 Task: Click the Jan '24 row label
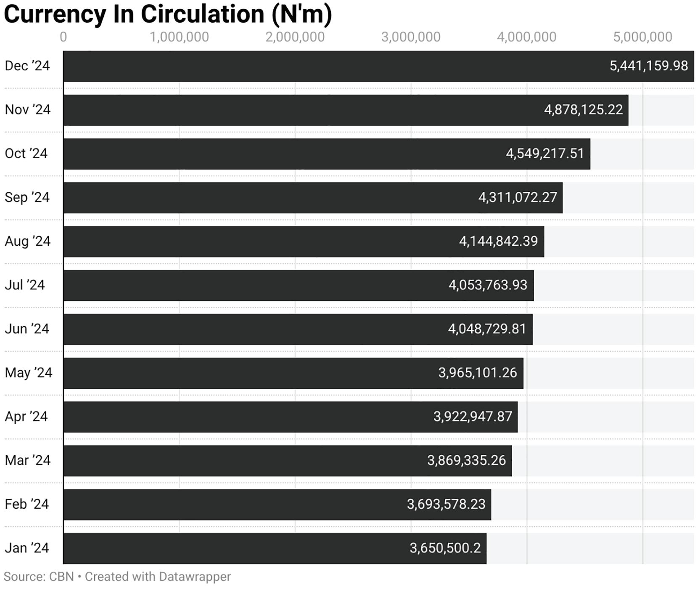click(x=26, y=548)
